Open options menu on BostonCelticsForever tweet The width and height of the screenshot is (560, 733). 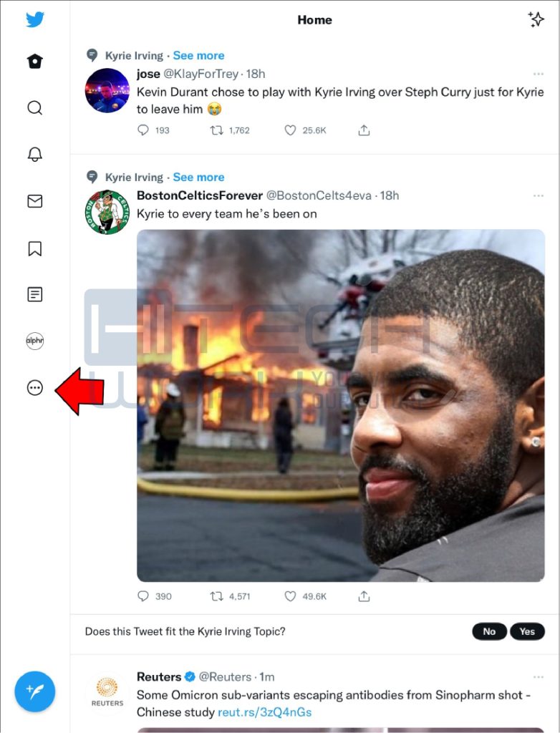[x=539, y=195]
